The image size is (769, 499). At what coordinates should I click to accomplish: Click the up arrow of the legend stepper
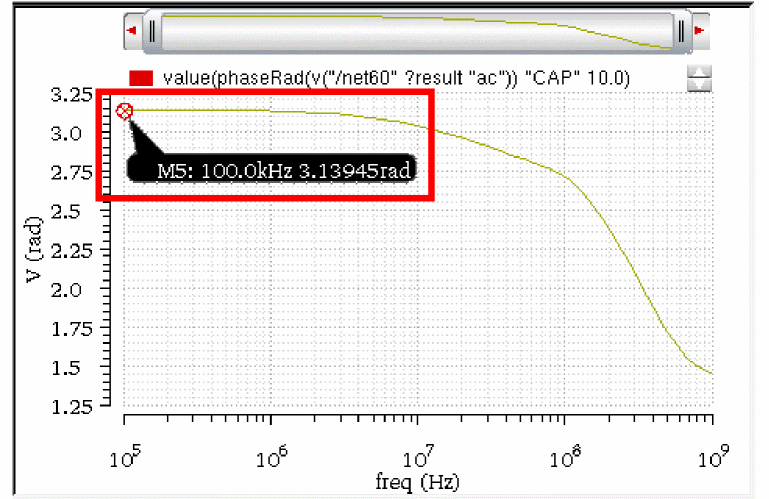click(699, 72)
